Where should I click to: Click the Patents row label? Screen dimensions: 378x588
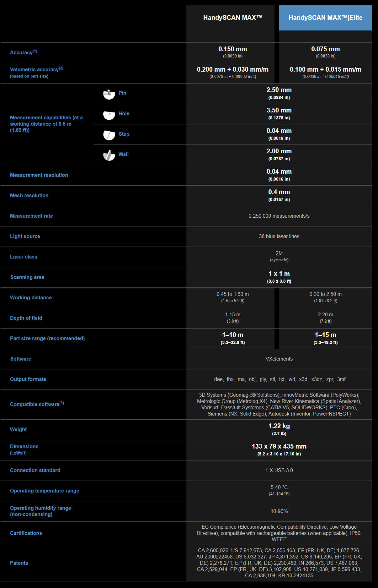[19, 563]
